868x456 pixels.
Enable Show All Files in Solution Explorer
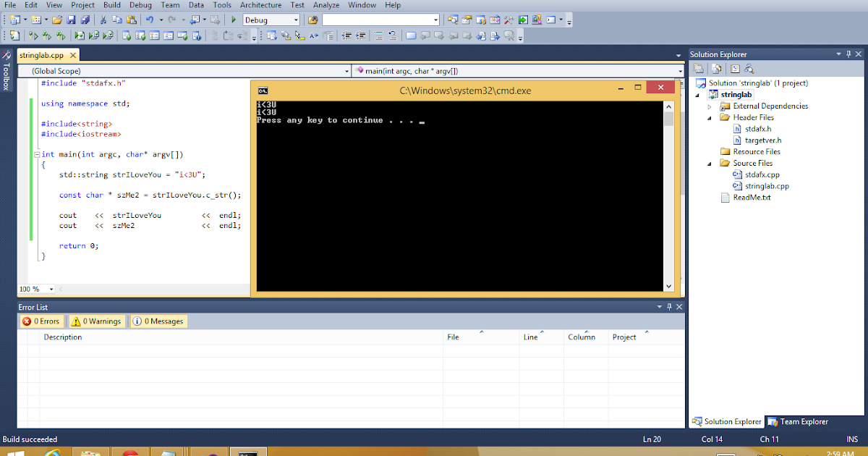716,67
